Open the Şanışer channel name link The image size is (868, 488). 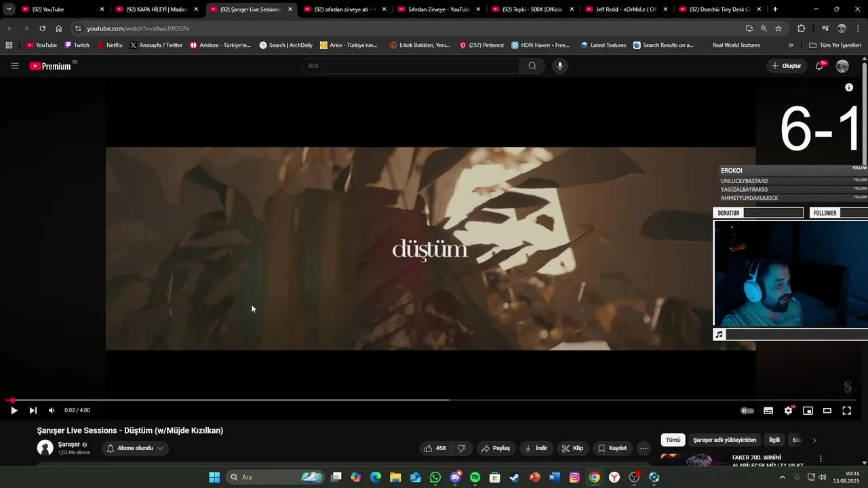[x=69, y=445]
